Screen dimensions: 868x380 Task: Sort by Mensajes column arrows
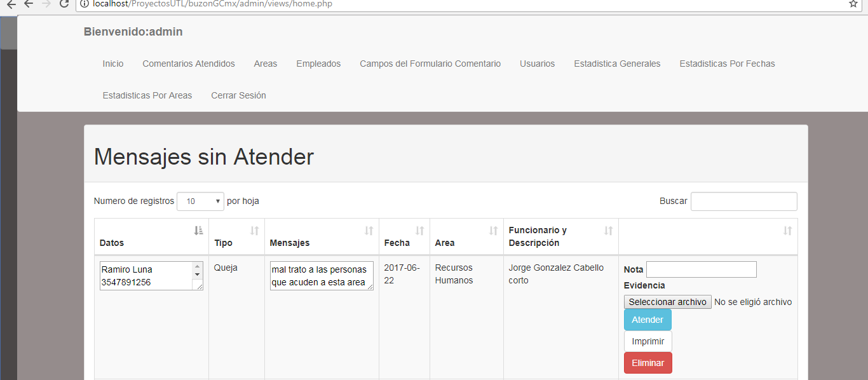[x=369, y=231]
